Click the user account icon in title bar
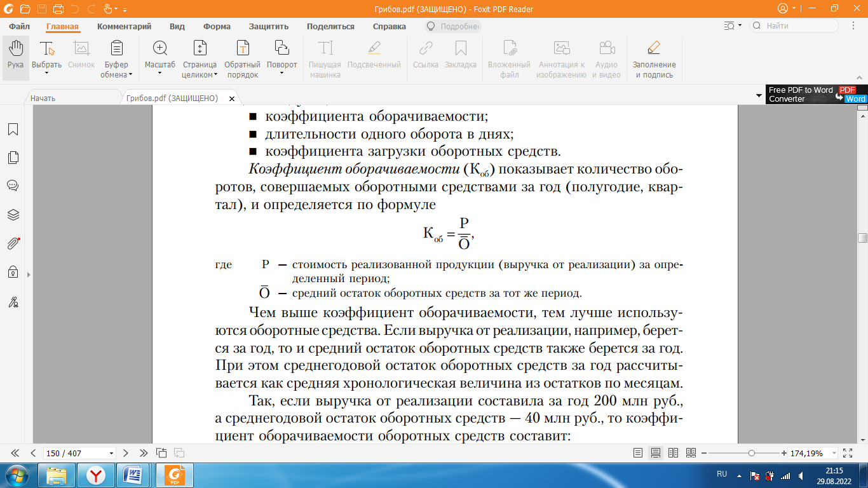868x488 pixels. tap(783, 9)
